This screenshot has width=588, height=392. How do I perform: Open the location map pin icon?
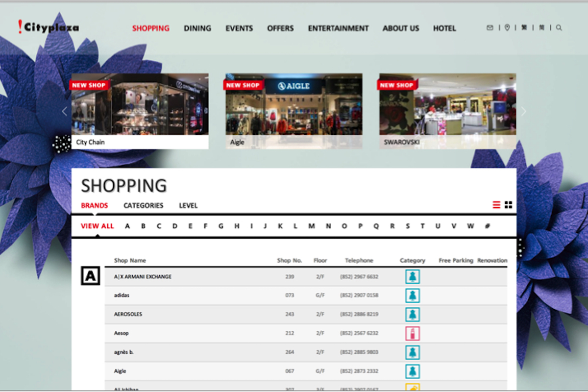(x=507, y=28)
